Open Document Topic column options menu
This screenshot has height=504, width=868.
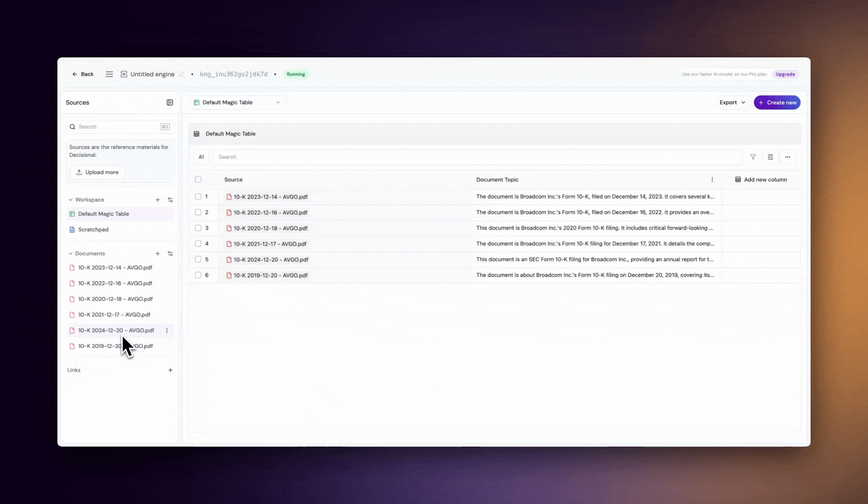click(712, 180)
